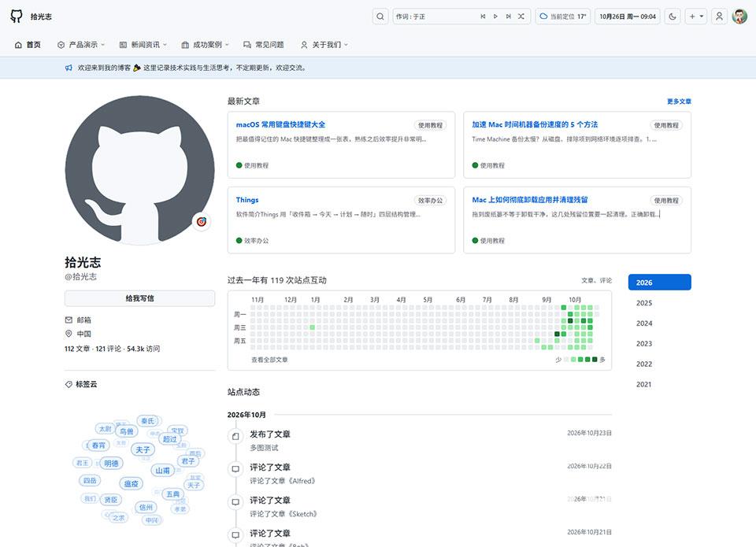The image size is (756, 547).
Task: Click the 山甫 tag in the tag cloud
Action: [162, 471]
